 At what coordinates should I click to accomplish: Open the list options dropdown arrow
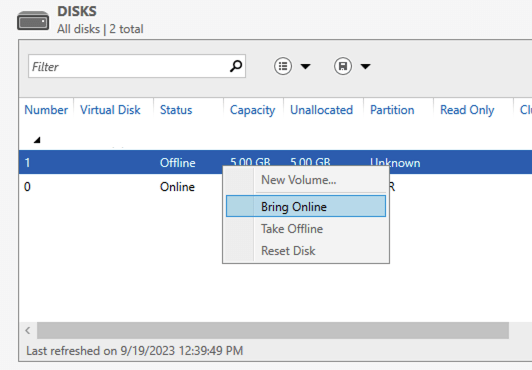[305, 66]
